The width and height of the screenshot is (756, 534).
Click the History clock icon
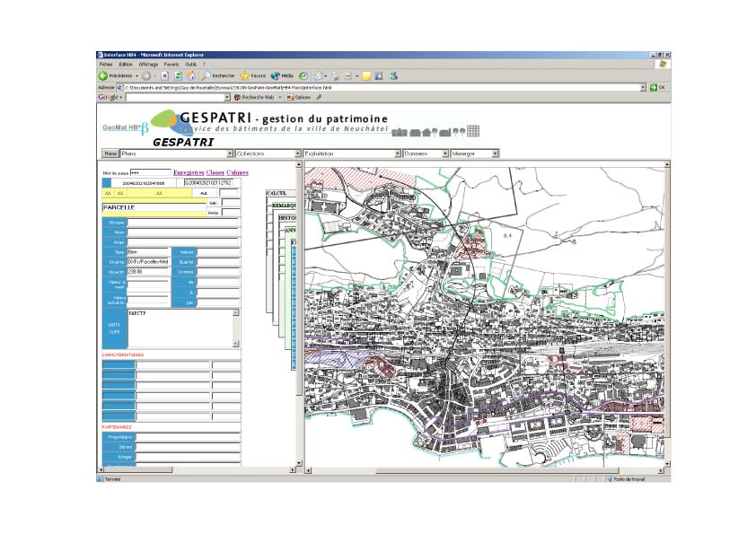click(303, 75)
